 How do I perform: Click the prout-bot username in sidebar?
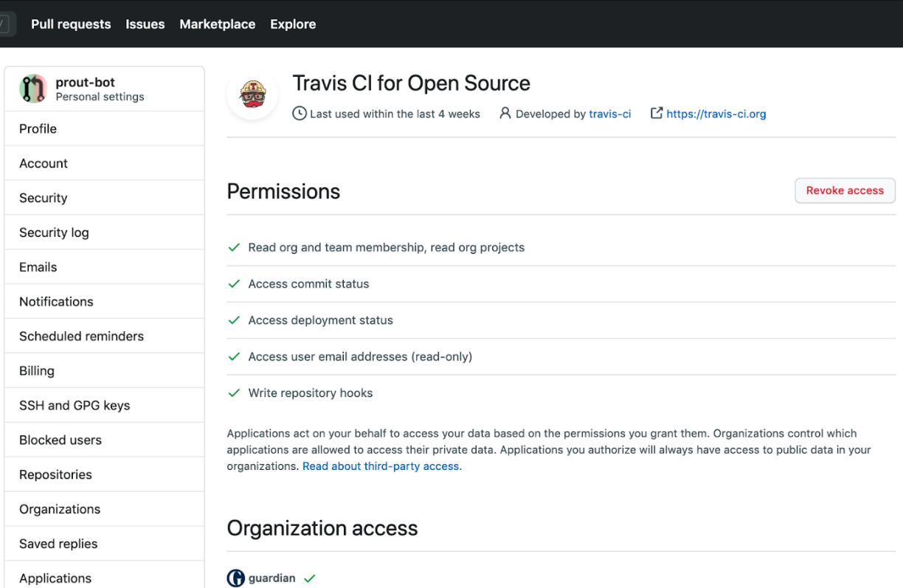click(86, 82)
